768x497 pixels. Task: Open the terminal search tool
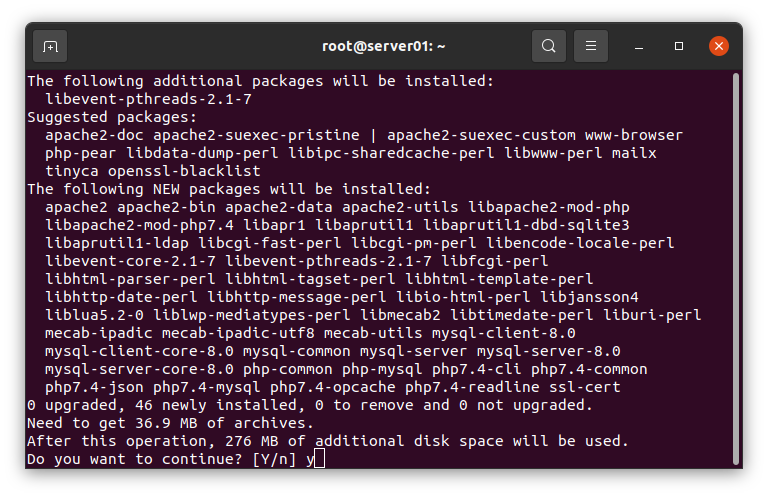(549, 46)
